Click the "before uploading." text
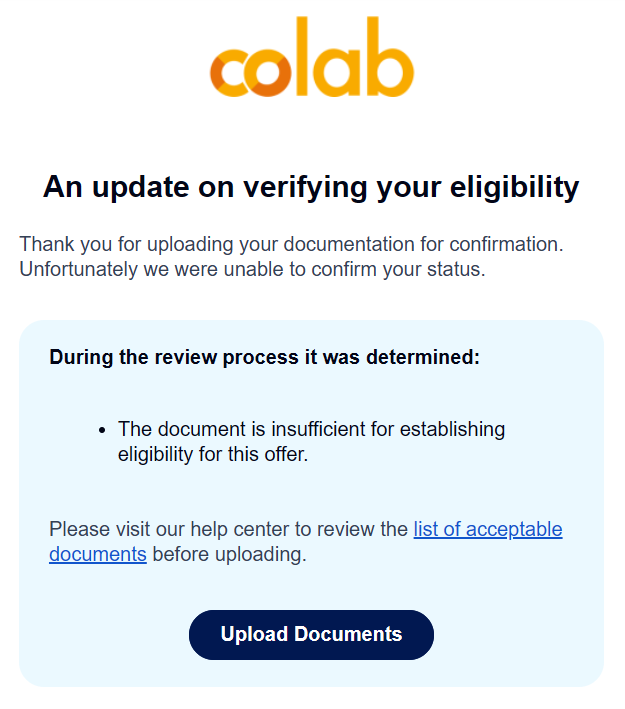Screen dimensions: 625x709 click(x=229, y=554)
